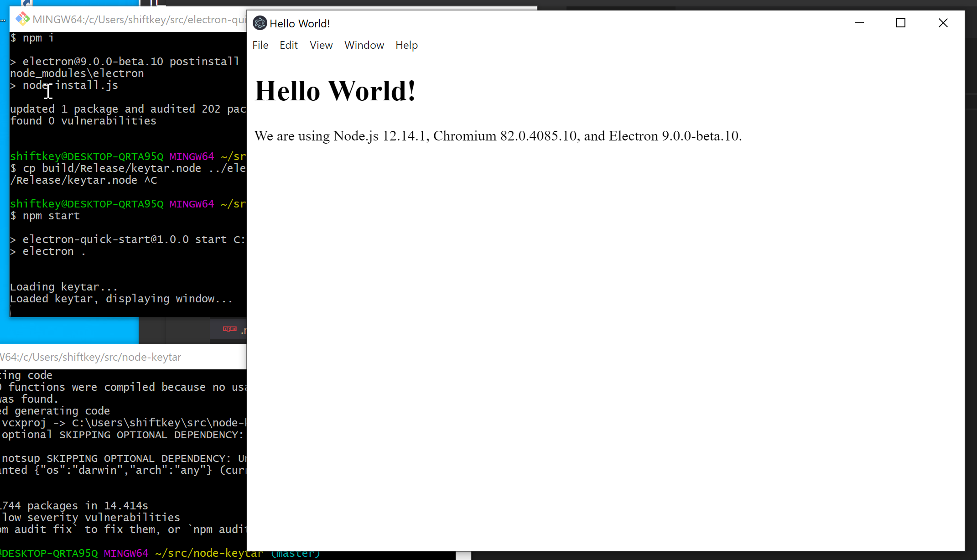Click the horizontal scrollbar at the bottom
Viewport: 977px width, 560px height.
[463, 556]
